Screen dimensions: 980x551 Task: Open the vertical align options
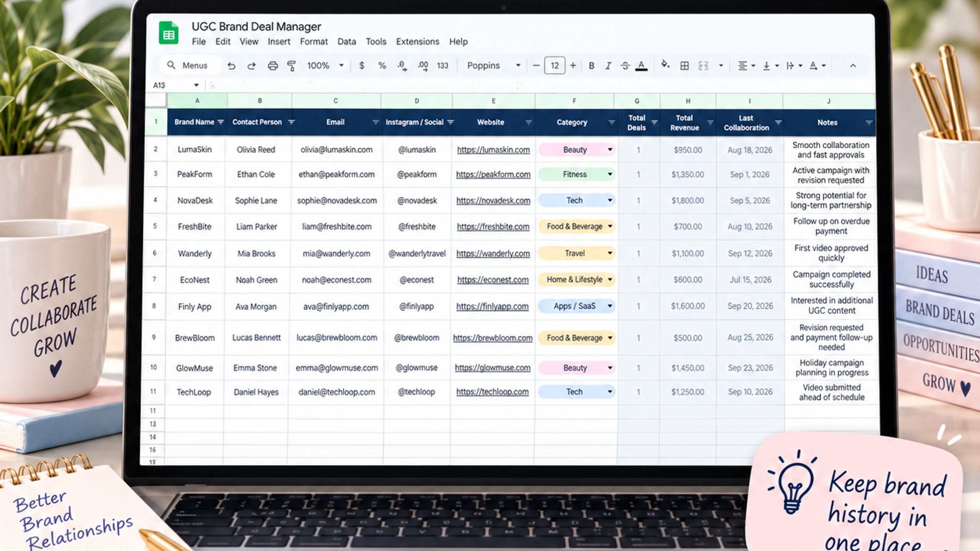tap(771, 66)
